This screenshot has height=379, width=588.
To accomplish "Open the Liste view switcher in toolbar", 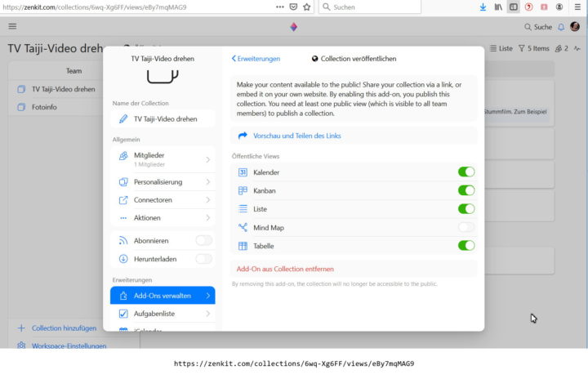I will [x=501, y=48].
